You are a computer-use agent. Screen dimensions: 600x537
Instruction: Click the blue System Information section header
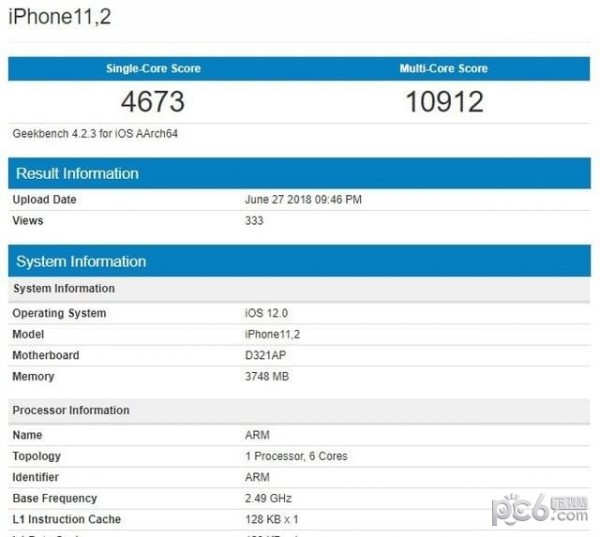[81, 261]
